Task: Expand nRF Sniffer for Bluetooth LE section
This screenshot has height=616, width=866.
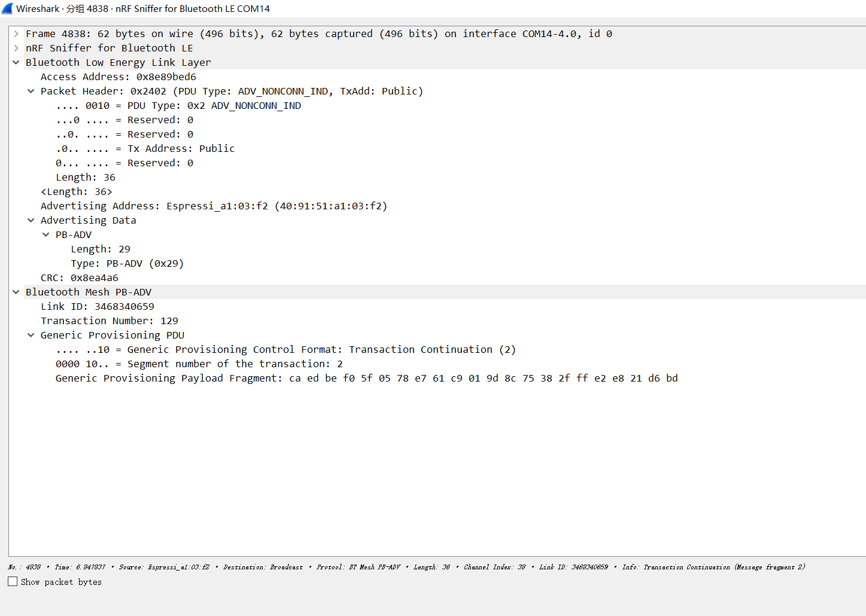Action: (16, 48)
